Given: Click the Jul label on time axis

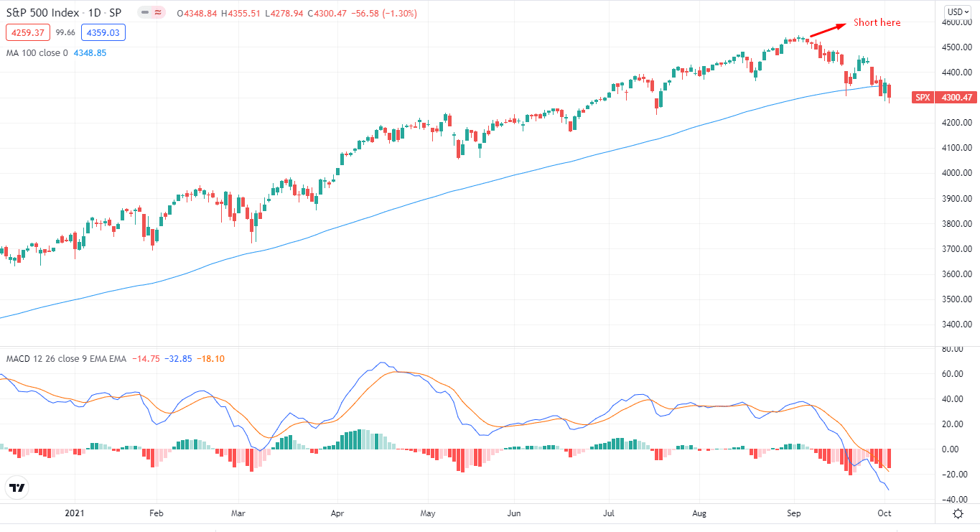Looking at the screenshot, I should [x=607, y=513].
